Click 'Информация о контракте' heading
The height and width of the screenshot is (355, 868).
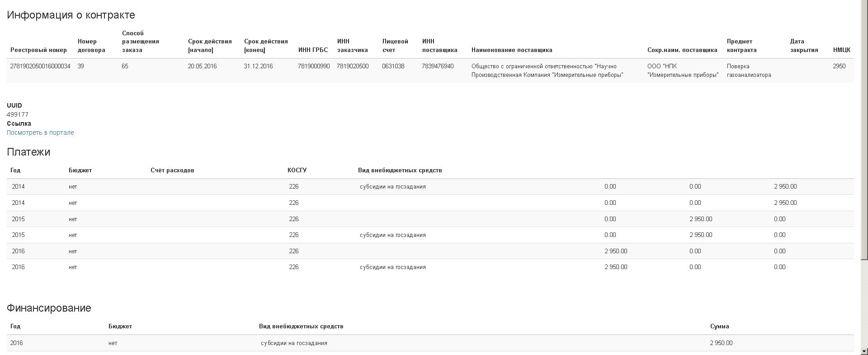pyautogui.click(x=71, y=15)
